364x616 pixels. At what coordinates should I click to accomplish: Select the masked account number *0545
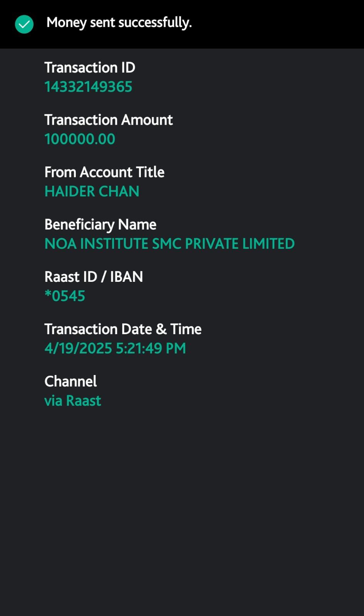click(65, 296)
